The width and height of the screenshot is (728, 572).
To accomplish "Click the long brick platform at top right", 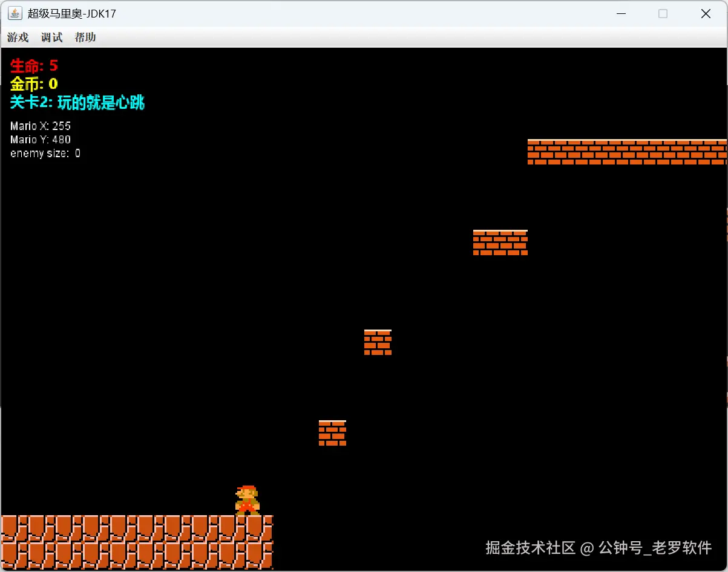I will pyautogui.click(x=627, y=152).
